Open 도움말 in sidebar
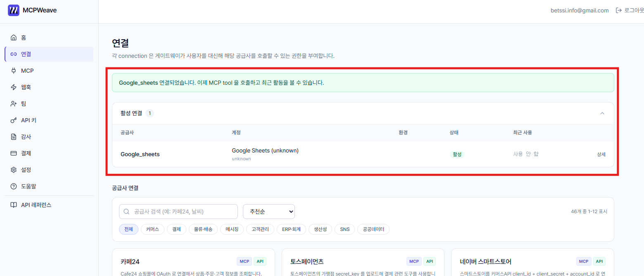Image resolution: width=644 pixels, height=276 pixels. point(49,186)
